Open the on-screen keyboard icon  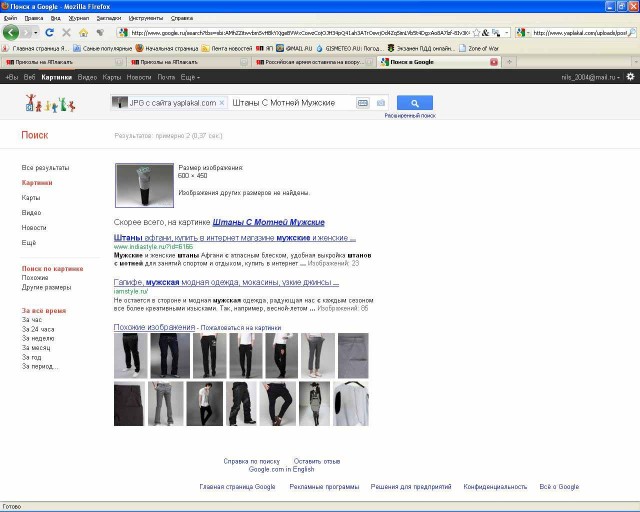pyautogui.click(x=362, y=103)
